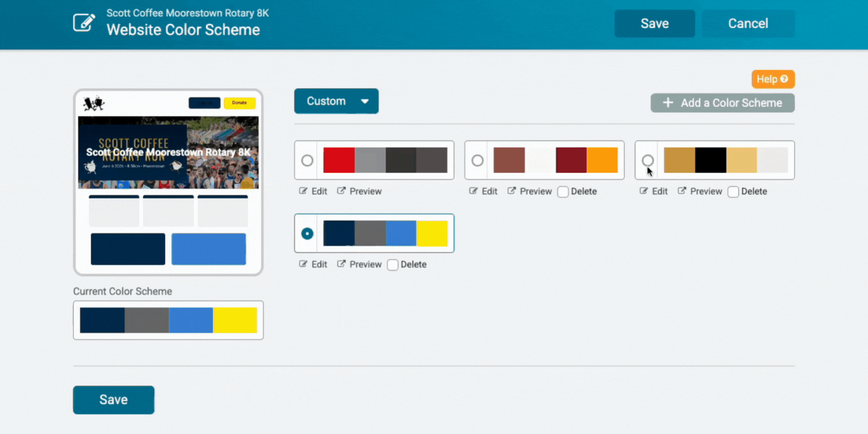Click the website preview thumbnail
The image size is (868, 434).
pos(168,182)
